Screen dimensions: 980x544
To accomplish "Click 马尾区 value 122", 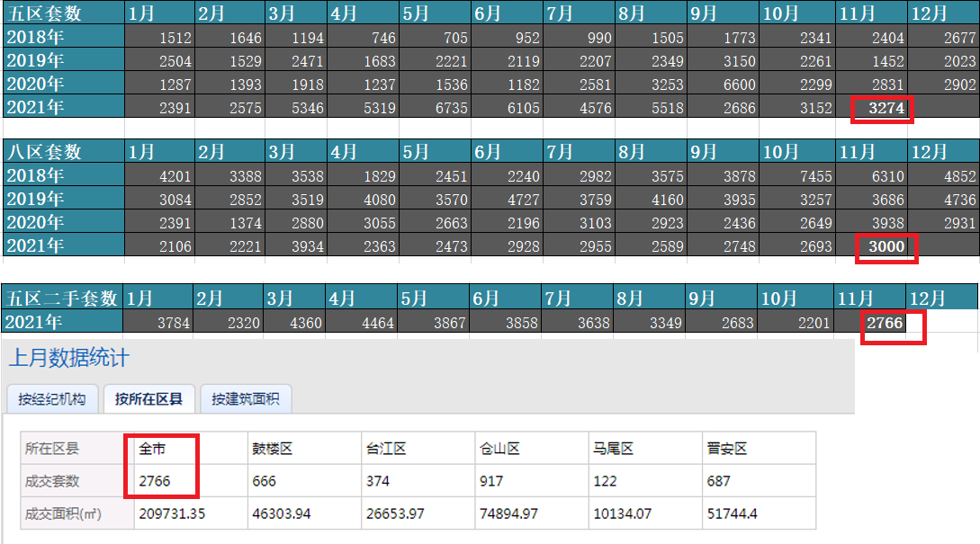I will (x=605, y=481).
